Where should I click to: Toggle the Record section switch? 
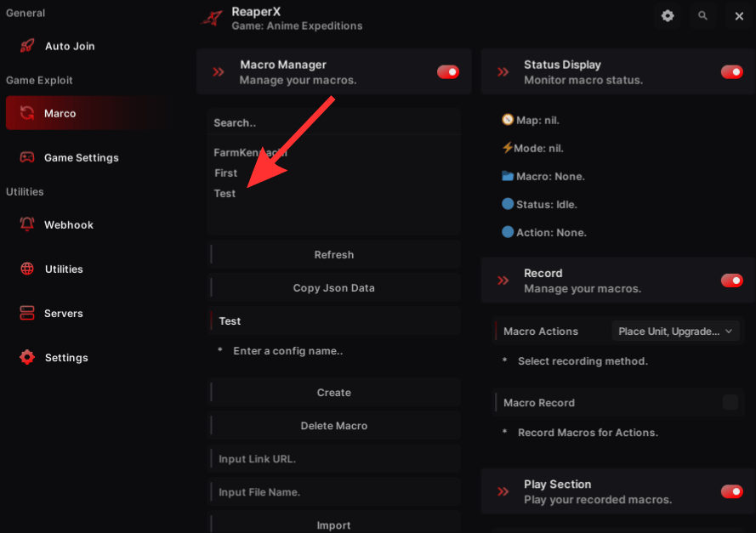tap(731, 280)
